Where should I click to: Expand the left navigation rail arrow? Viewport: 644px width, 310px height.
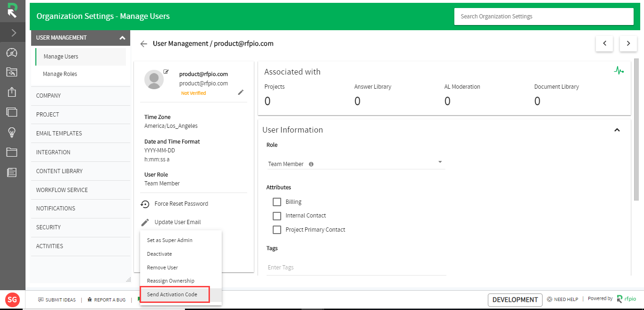[x=13, y=33]
